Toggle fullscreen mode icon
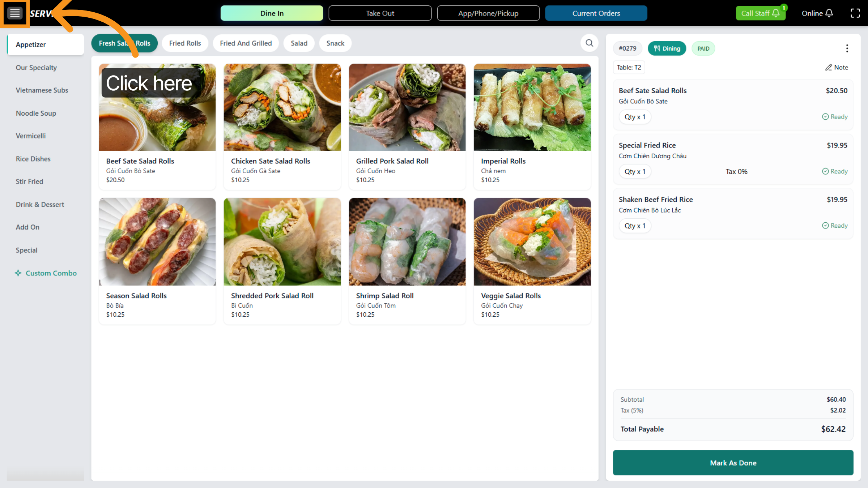The height and width of the screenshot is (488, 868). (x=855, y=13)
